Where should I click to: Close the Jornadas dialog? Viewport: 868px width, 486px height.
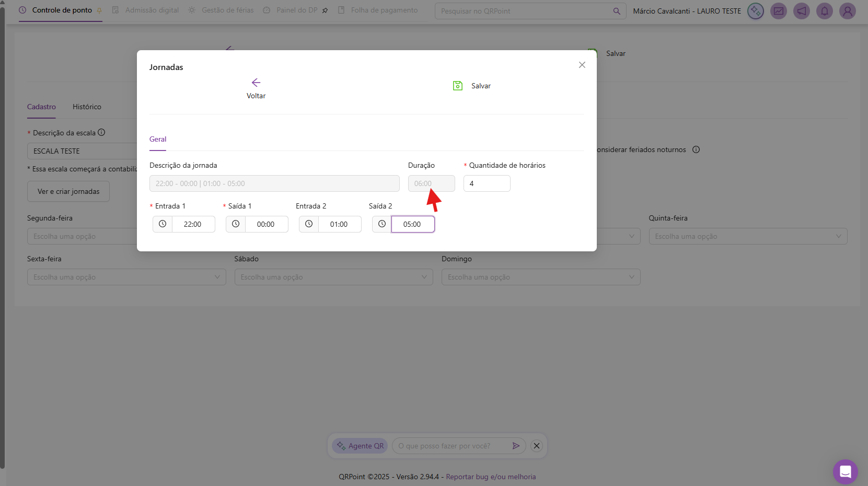(582, 65)
